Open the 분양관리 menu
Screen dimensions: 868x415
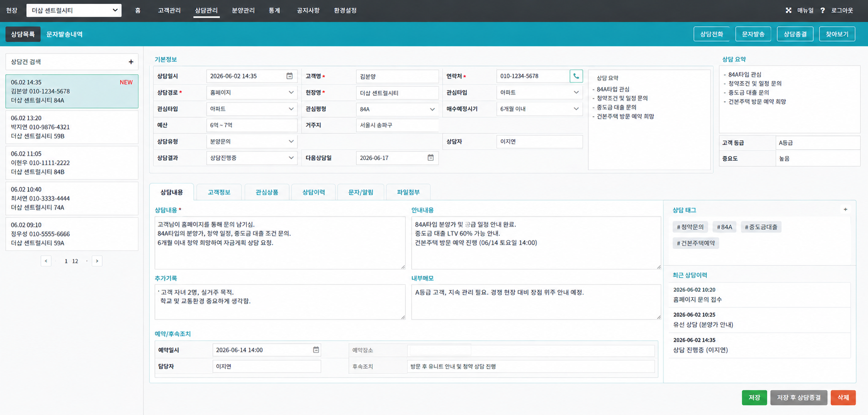(x=243, y=10)
